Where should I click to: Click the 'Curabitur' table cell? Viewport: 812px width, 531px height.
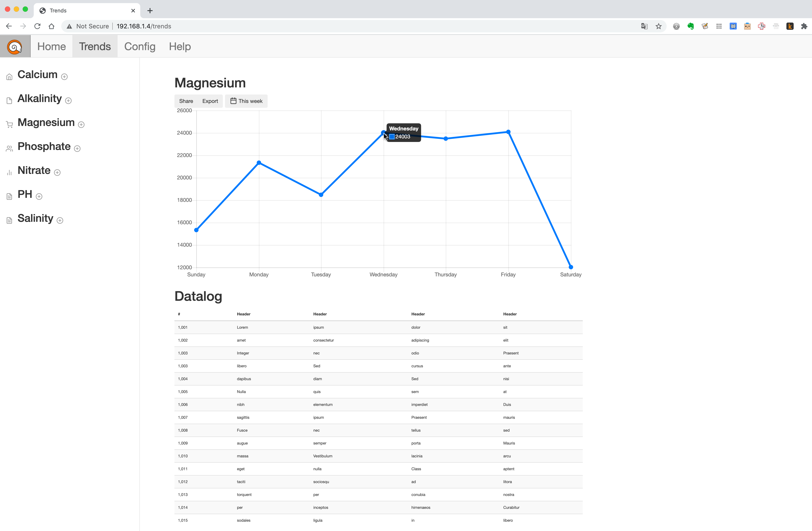(511, 508)
